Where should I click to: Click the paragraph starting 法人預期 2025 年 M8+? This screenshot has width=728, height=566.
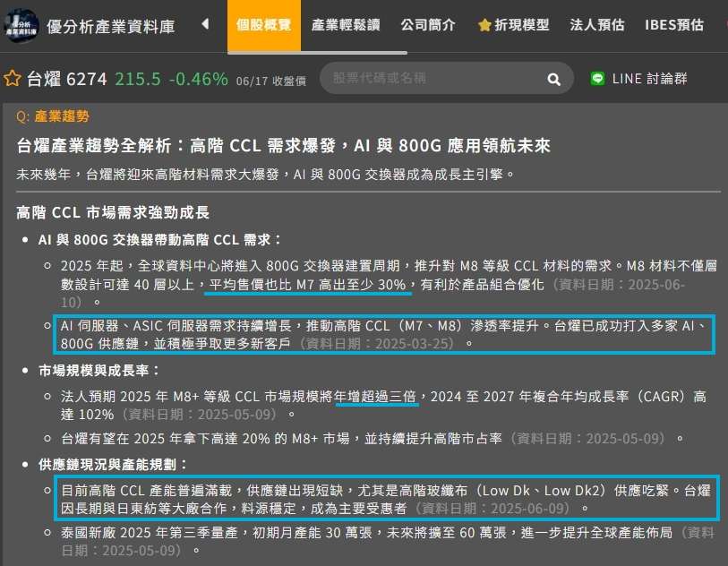click(x=383, y=405)
